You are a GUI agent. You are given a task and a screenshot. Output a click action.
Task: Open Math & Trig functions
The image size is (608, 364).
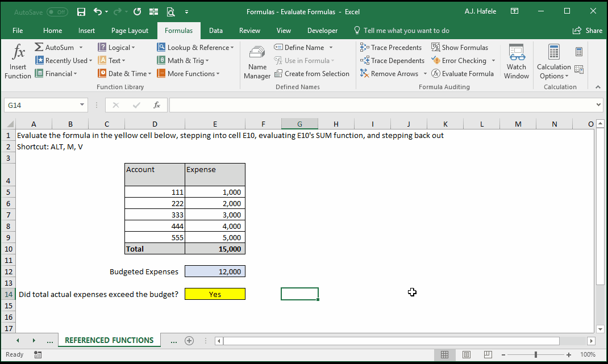[182, 60]
